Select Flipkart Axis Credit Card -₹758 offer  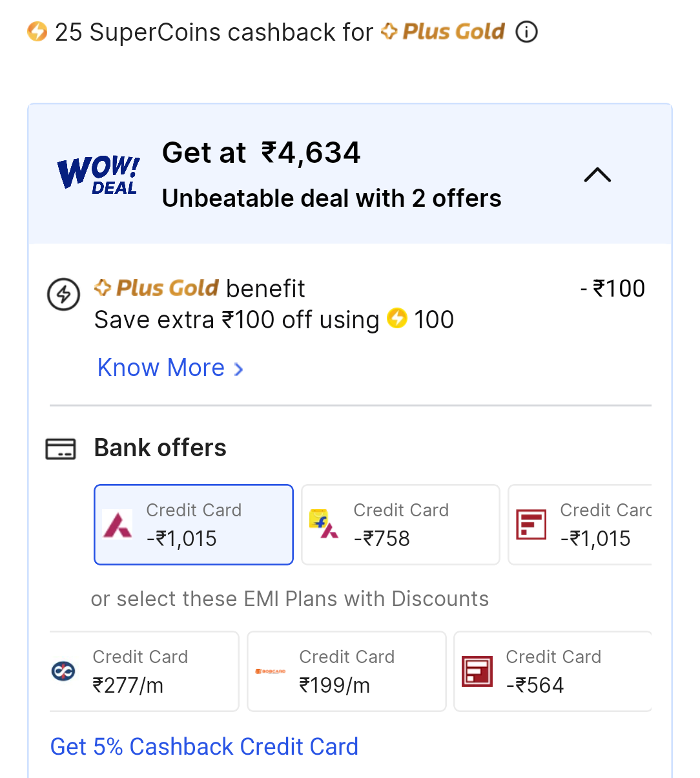[401, 525]
